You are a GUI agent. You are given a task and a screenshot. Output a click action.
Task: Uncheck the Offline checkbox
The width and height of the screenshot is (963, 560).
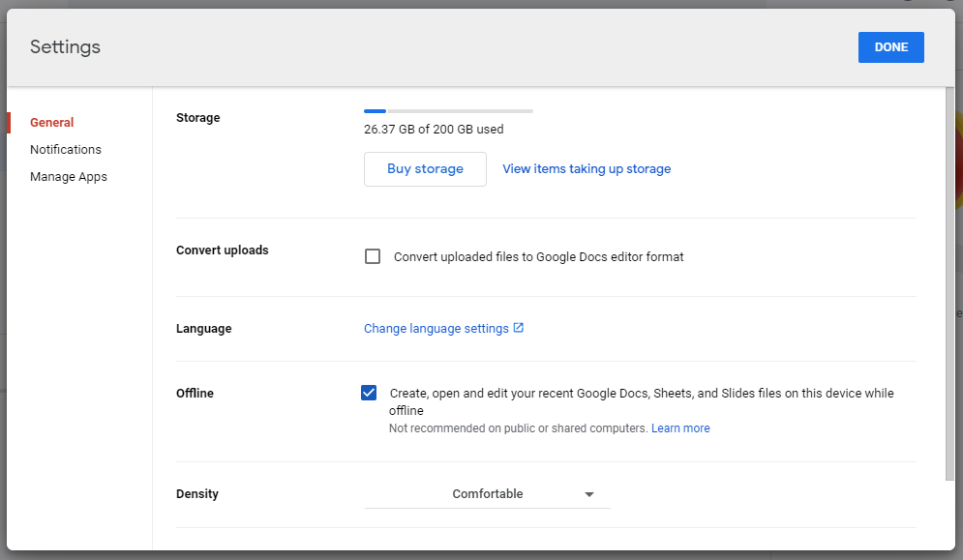pyautogui.click(x=369, y=393)
